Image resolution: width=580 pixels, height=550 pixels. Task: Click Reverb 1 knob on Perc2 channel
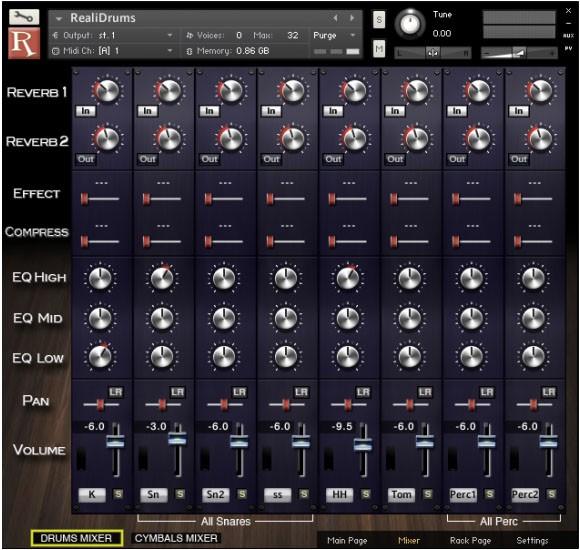pyautogui.click(x=540, y=90)
